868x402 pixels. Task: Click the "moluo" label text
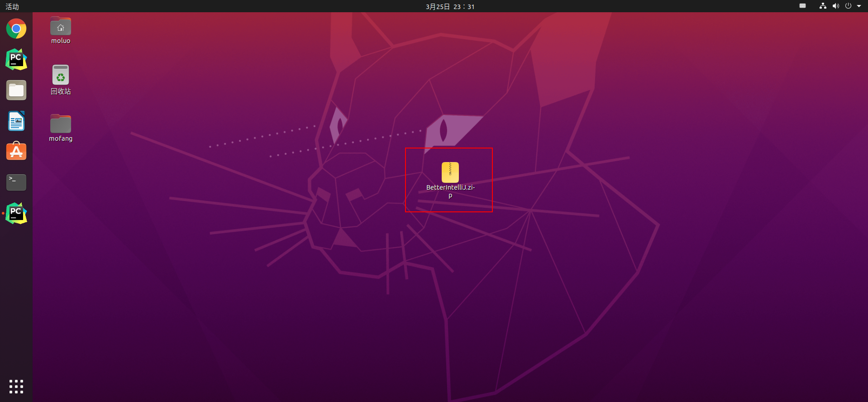click(61, 41)
